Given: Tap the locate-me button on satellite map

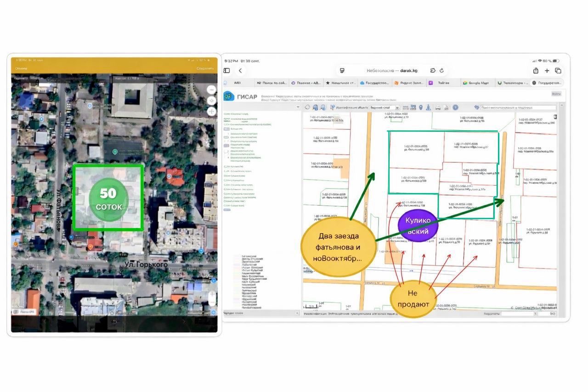Looking at the screenshot, I should [x=211, y=100].
